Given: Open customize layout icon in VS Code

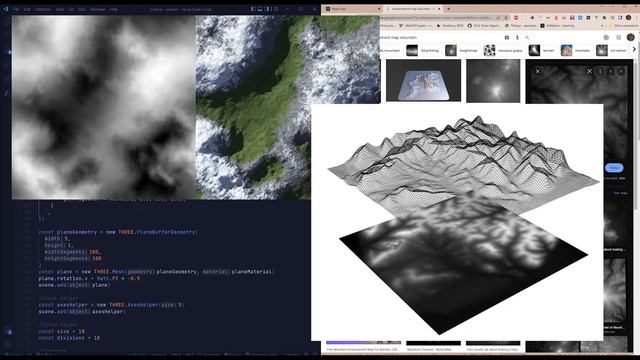Looking at the screenshot, I should tap(276, 9).
